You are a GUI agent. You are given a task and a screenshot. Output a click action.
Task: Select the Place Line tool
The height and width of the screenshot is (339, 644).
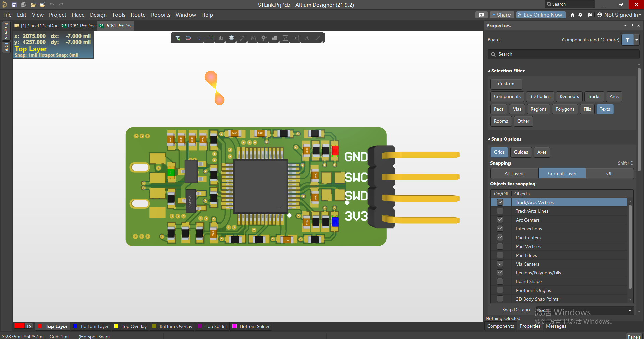pyautogui.click(x=317, y=38)
